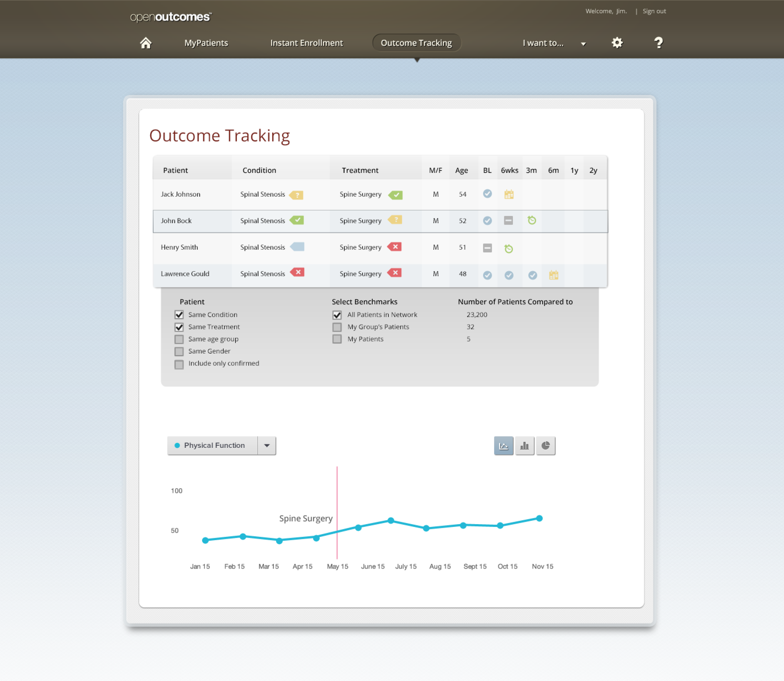784x681 pixels.
Task: Click the Sign out link
Action: point(654,11)
